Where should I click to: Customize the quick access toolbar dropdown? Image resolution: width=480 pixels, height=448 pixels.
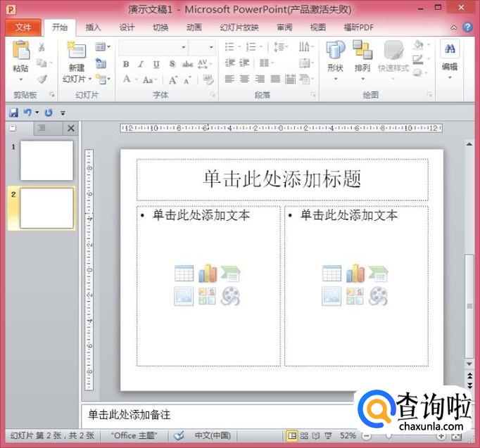[63, 113]
